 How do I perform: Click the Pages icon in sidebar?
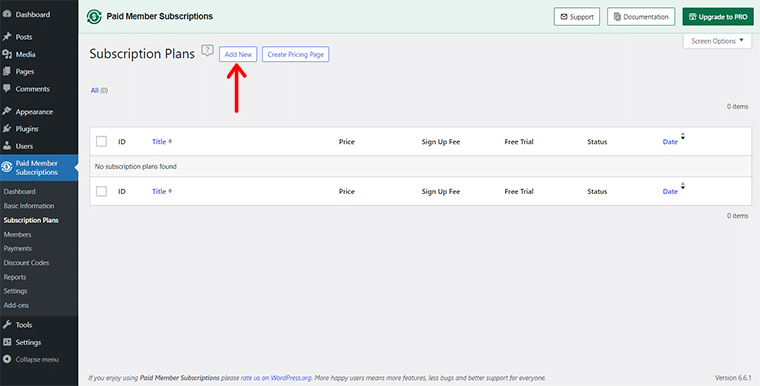point(7,71)
